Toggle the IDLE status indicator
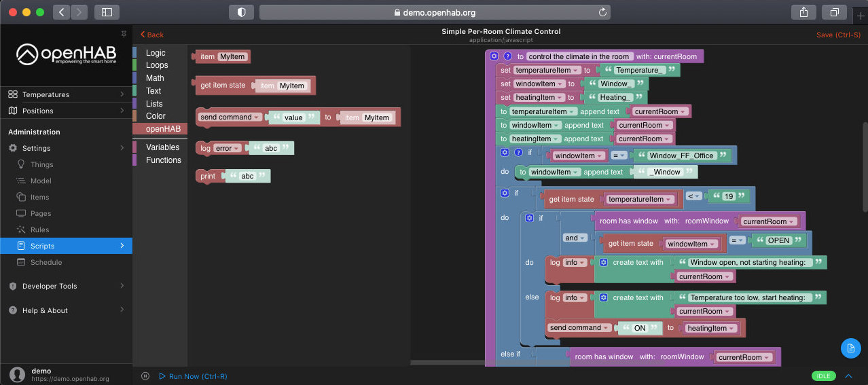868x385 pixels. pyautogui.click(x=823, y=376)
